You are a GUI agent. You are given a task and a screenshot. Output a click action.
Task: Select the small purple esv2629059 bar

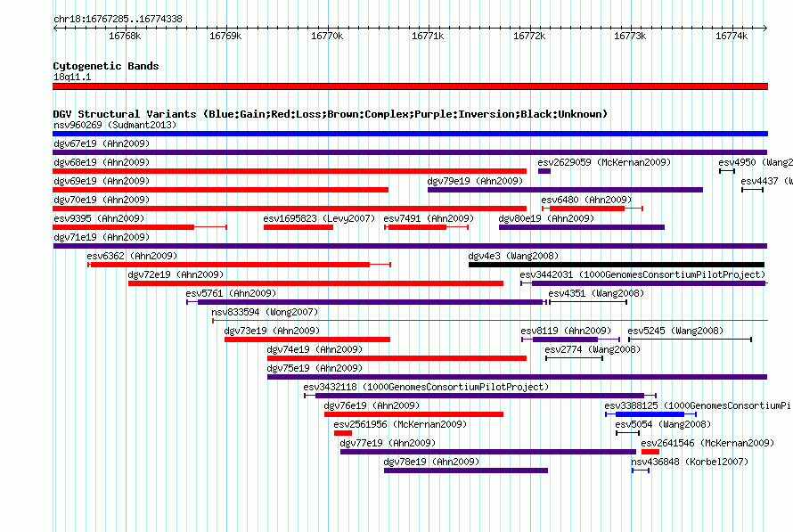point(544,171)
